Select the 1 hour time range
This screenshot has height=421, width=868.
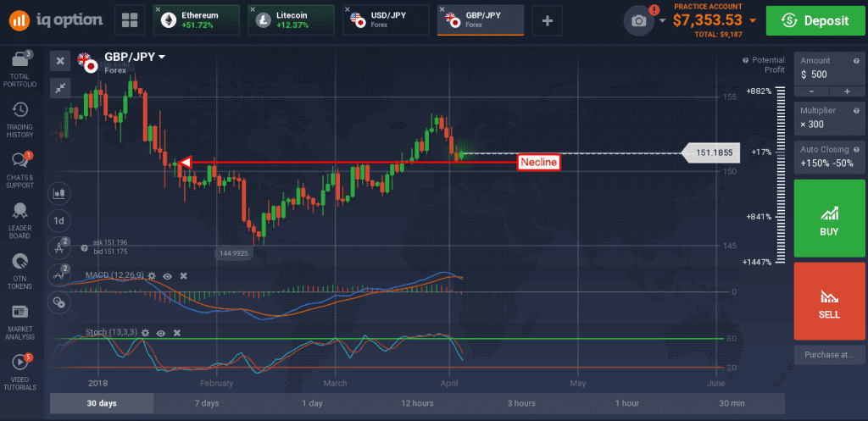tap(626, 403)
